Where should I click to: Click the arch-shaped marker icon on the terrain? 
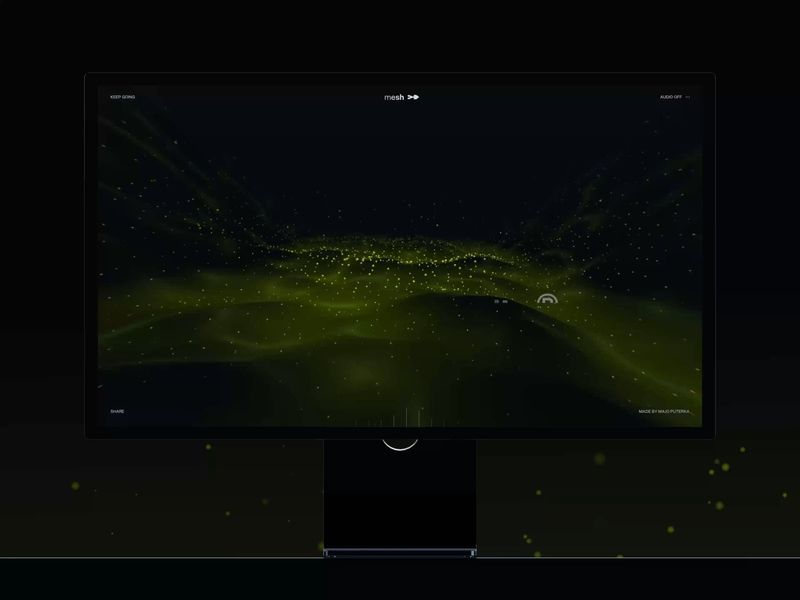[x=547, y=299]
